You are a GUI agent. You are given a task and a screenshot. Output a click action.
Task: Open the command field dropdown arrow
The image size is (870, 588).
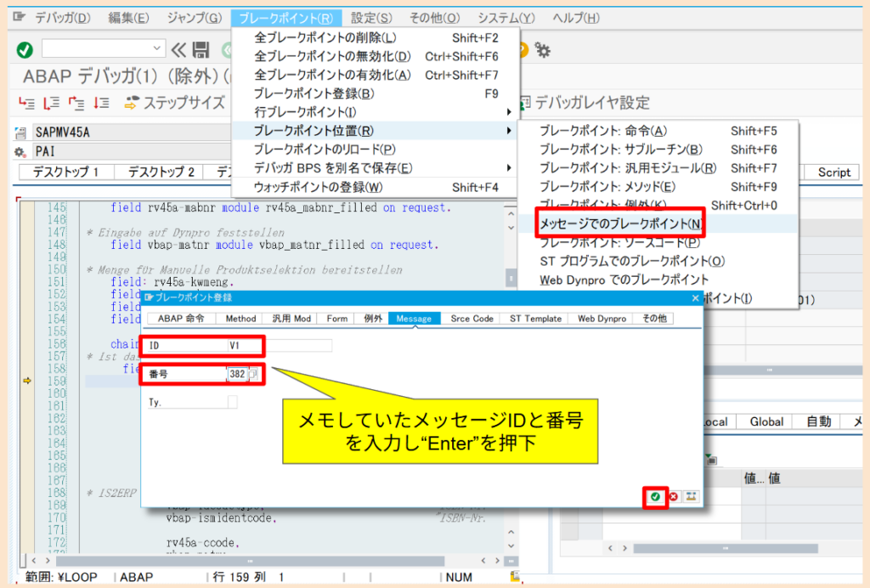point(156,48)
